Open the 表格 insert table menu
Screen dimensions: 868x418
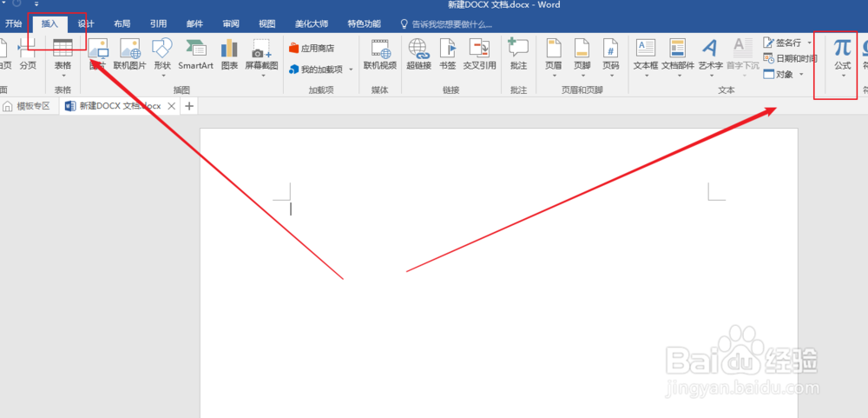pos(62,57)
